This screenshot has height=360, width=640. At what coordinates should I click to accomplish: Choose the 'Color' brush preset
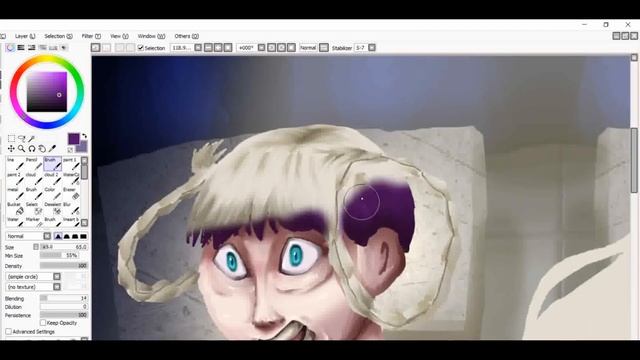(52, 193)
